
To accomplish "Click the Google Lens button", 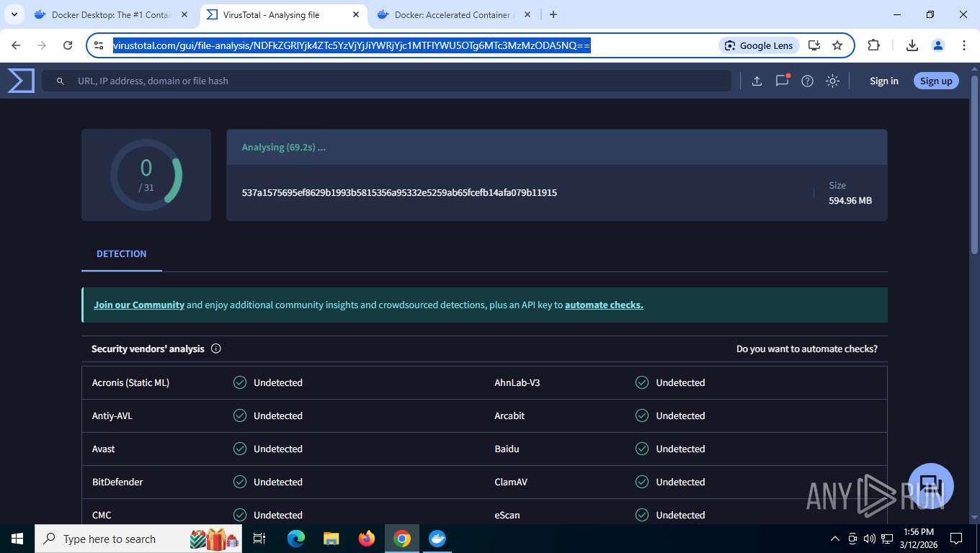I will pyautogui.click(x=759, y=45).
